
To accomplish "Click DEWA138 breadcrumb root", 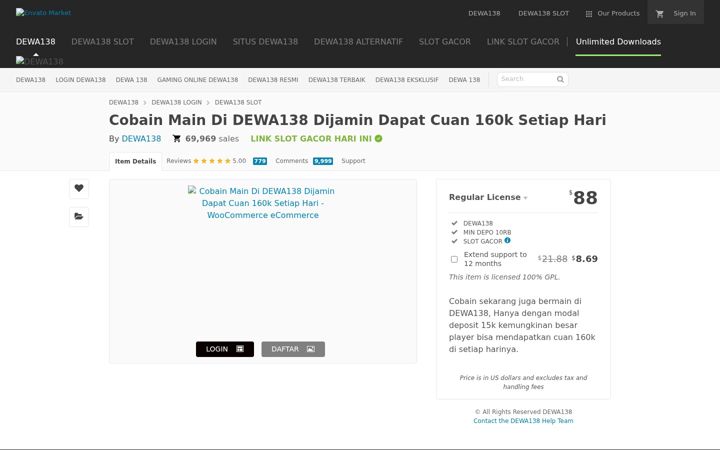I will tap(124, 102).
